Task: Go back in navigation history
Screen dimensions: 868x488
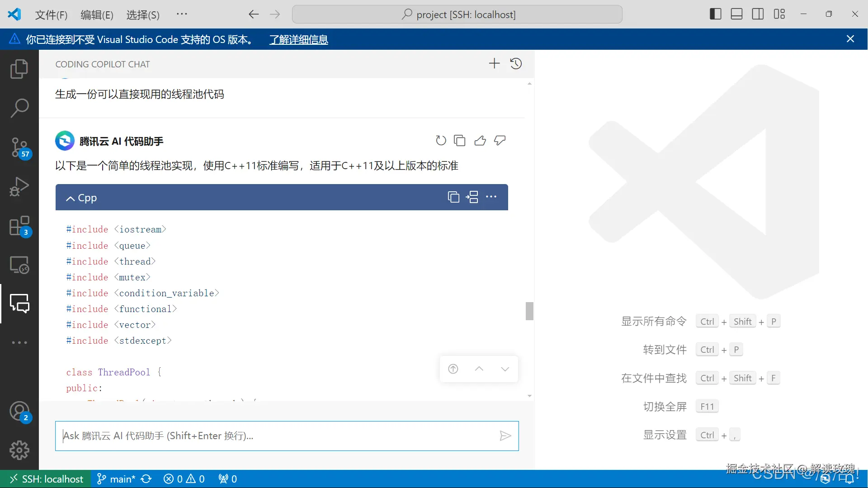Action: tap(254, 14)
